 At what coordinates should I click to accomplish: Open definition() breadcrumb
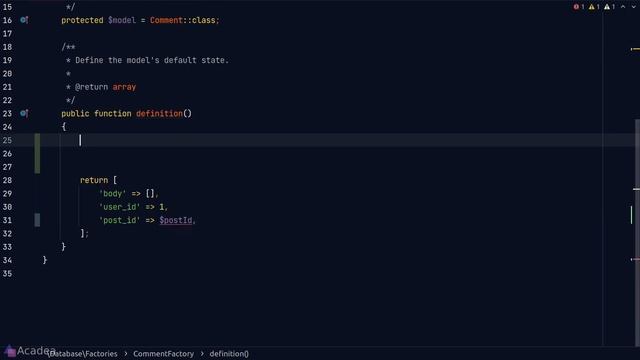229,354
